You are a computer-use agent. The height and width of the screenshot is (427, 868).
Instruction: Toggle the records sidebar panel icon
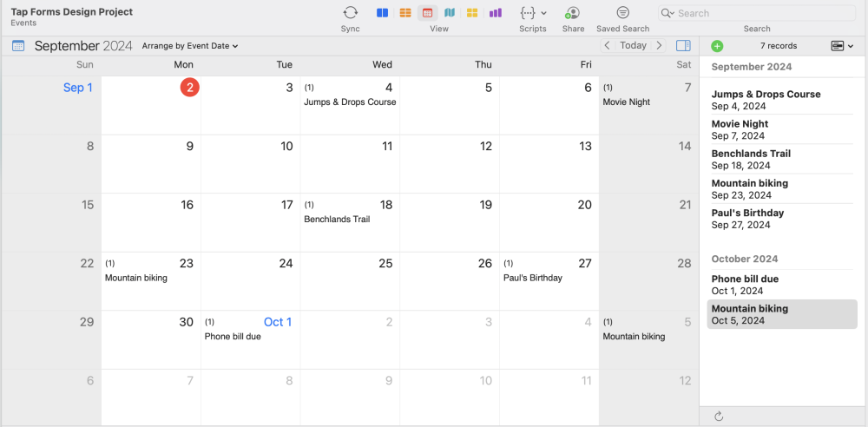click(x=683, y=45)
